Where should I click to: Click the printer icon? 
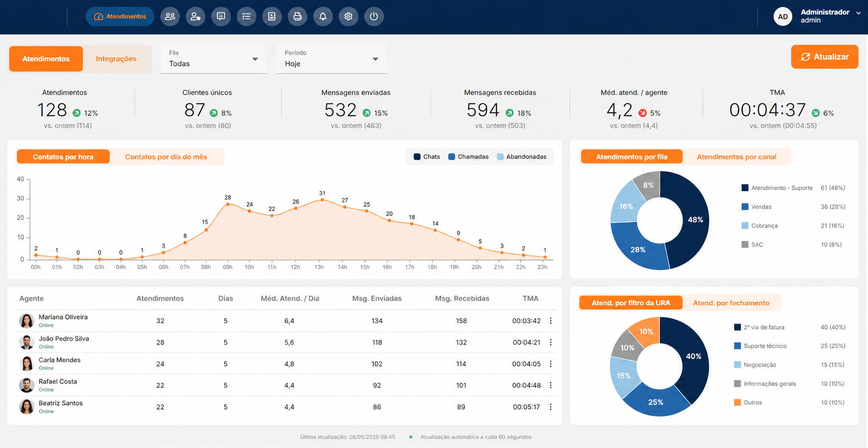point(297,16)
